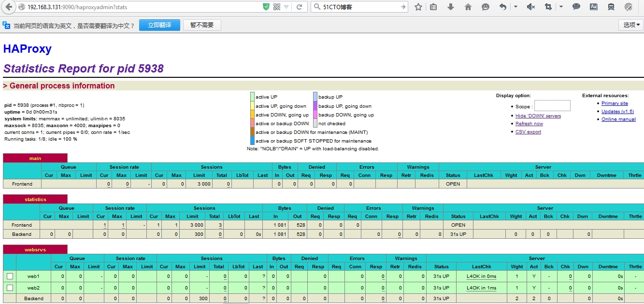Screen dimensions: 644x304
Task: Click the bookmark star icon
Action: pos(418,7)
